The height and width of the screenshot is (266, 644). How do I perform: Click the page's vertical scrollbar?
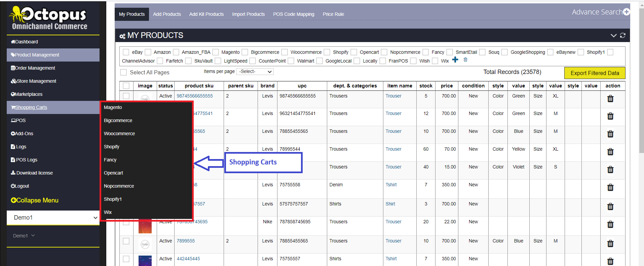click(x=641, y=81)
